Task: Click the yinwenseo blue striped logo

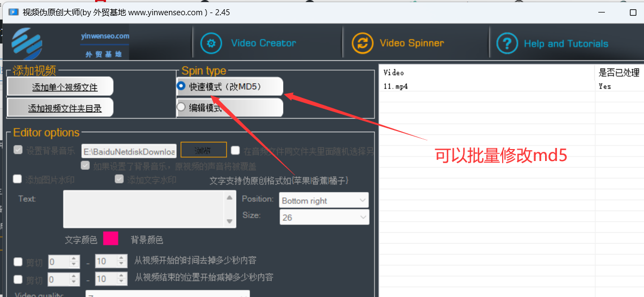Action: pyautogui.click(x=27, y=43)
